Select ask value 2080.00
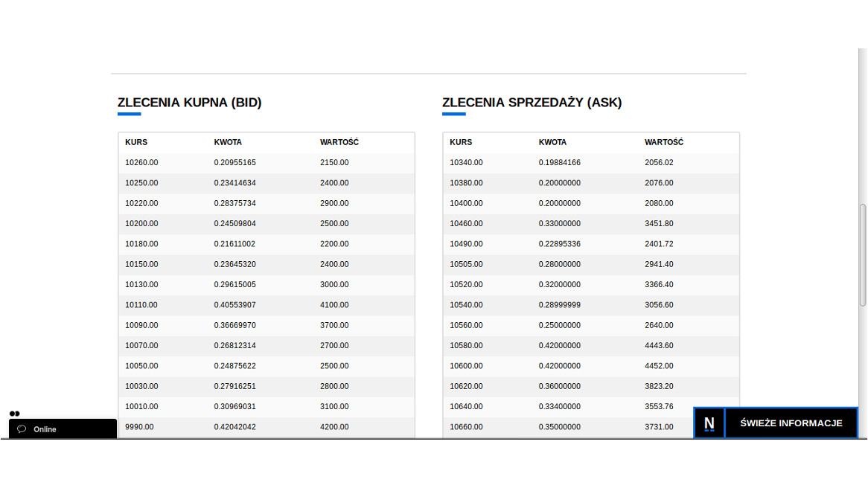Screen dimensions: 868x488 pyautogui.click(x=660, y=204)
